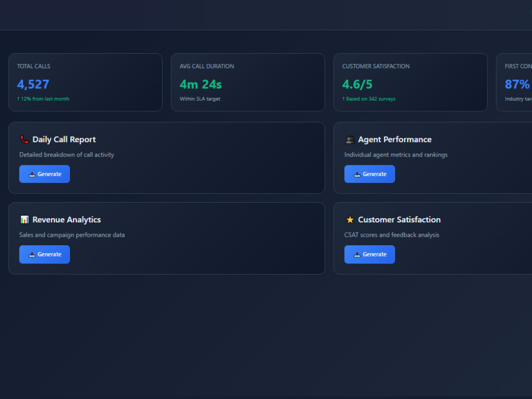Click 'Individual agent metrics and rankings' description
Image resolution: width=532 pixels, height=399 pixels.
pyautogui.click(x=396, y=155)
